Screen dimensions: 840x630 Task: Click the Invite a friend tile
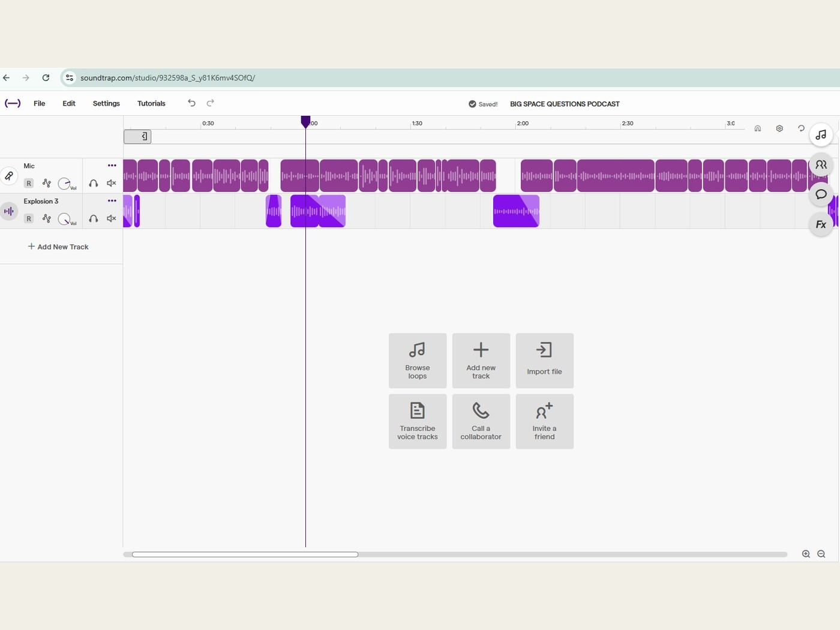click(545, 421)
